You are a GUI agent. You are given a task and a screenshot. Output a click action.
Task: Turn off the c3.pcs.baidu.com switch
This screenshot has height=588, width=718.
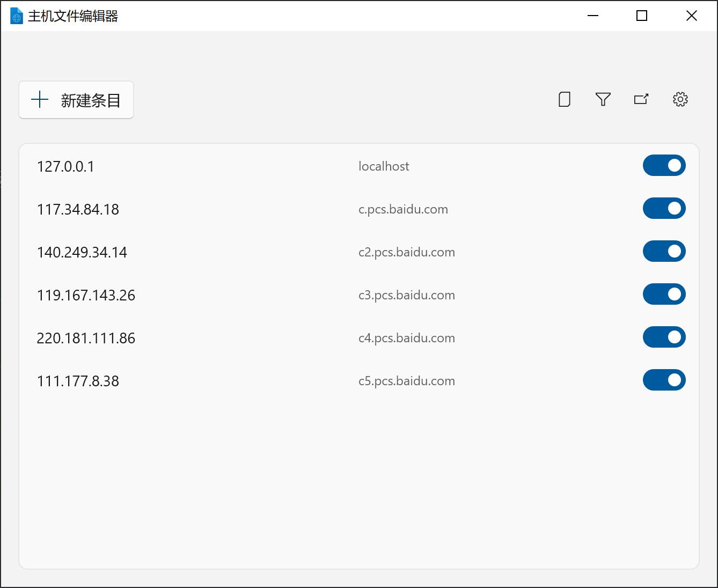(x=664, y=295)
